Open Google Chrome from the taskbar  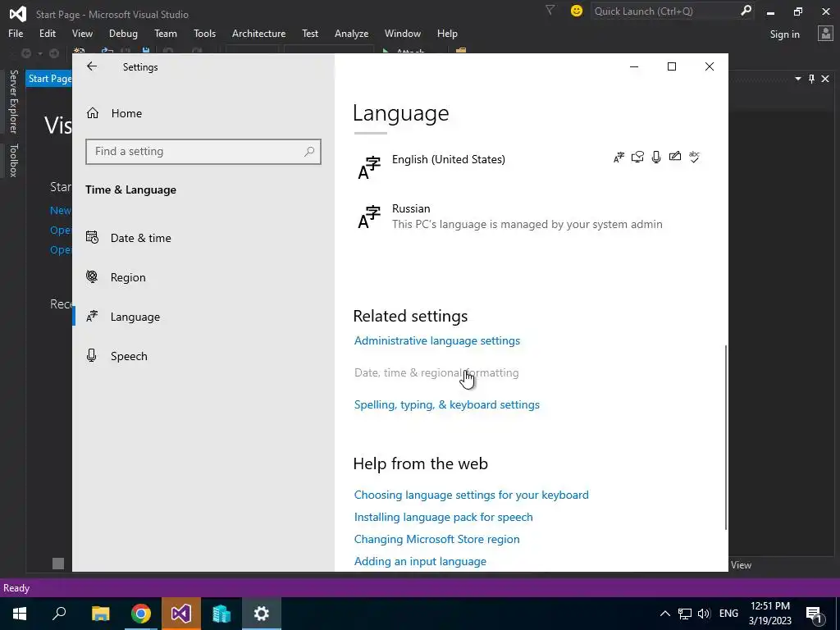[x=140, y=614]
